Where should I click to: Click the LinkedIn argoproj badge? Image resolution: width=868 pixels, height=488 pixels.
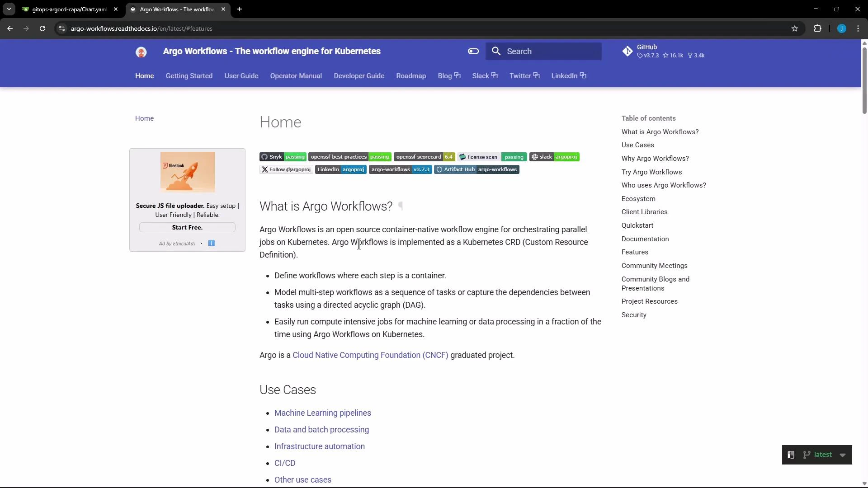(x=341, y=169)
